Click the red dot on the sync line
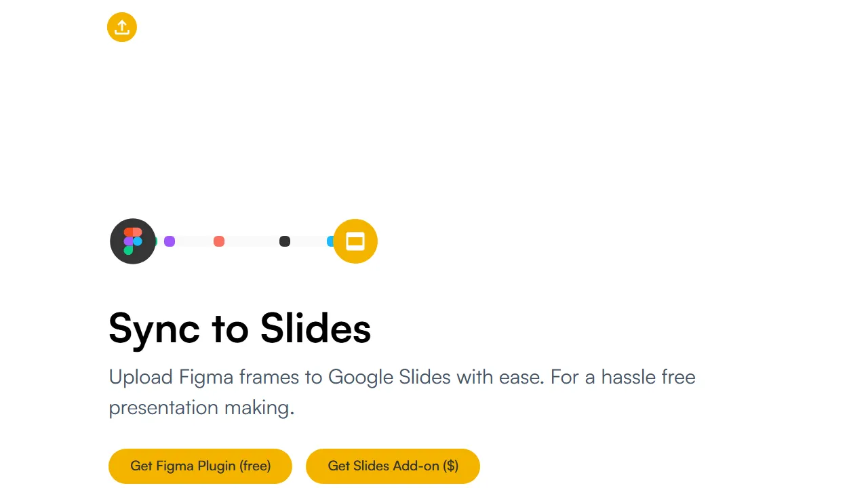This screenshot has width=868, height=488. point(219,241)
